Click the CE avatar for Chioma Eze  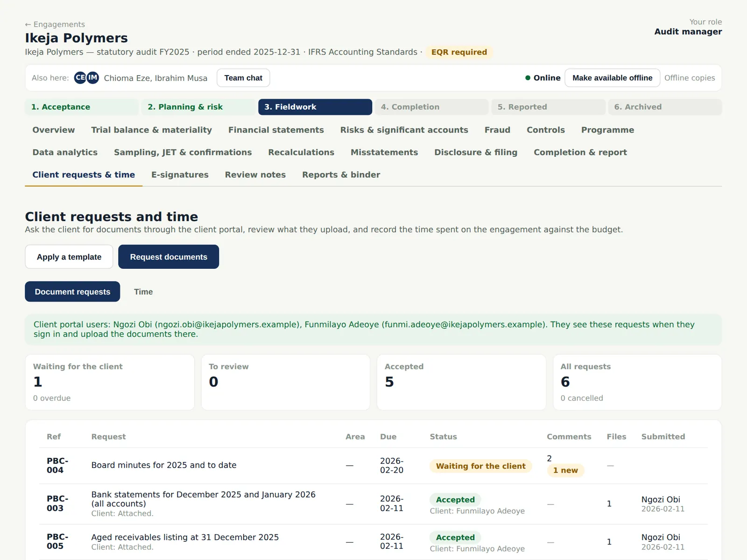(80, 77)
